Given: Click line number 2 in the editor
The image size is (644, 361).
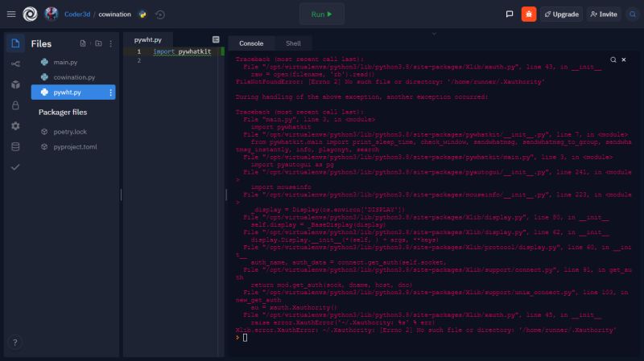Looking at the screenshot, I should tap(138, 61).
